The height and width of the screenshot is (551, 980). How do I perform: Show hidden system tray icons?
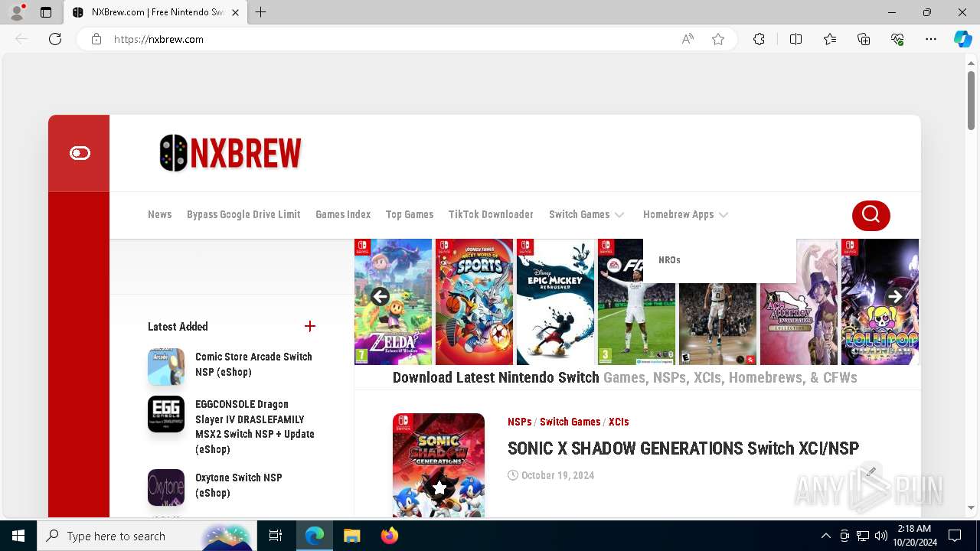tap(825, 536)
